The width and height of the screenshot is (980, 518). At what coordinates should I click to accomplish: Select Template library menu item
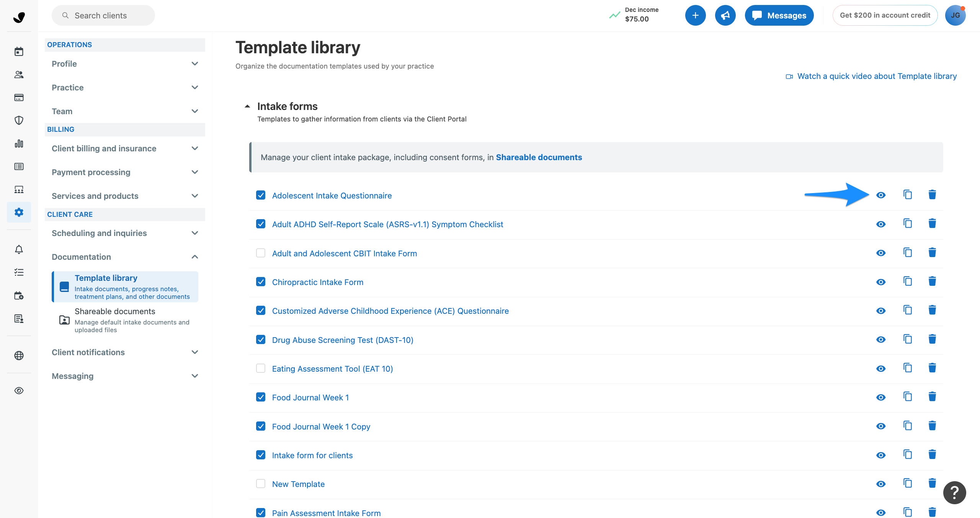click(125, 287)
